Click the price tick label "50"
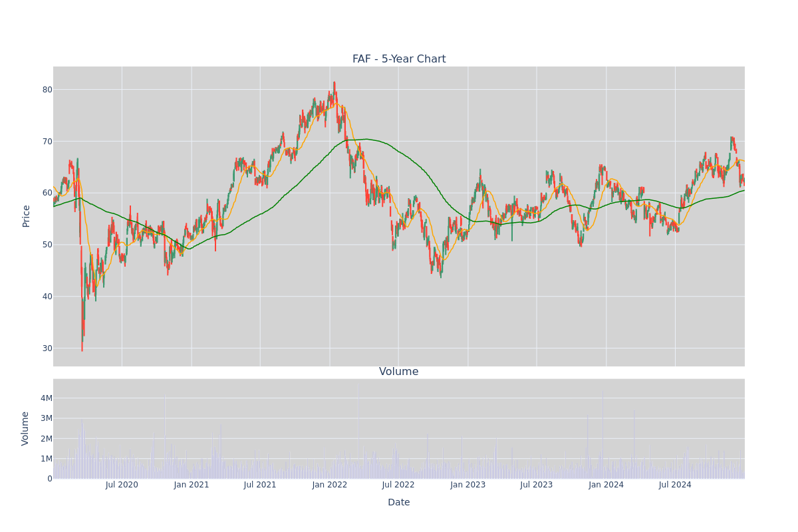 47,245
